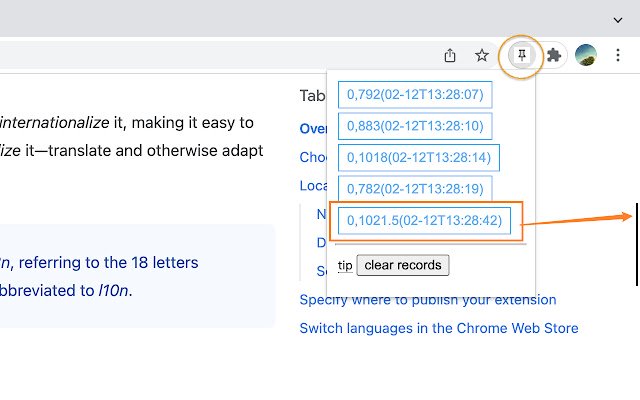Open Specify where to publish your extension link
The width and height of the screenshot is (640, 400).
pos(428,300)
